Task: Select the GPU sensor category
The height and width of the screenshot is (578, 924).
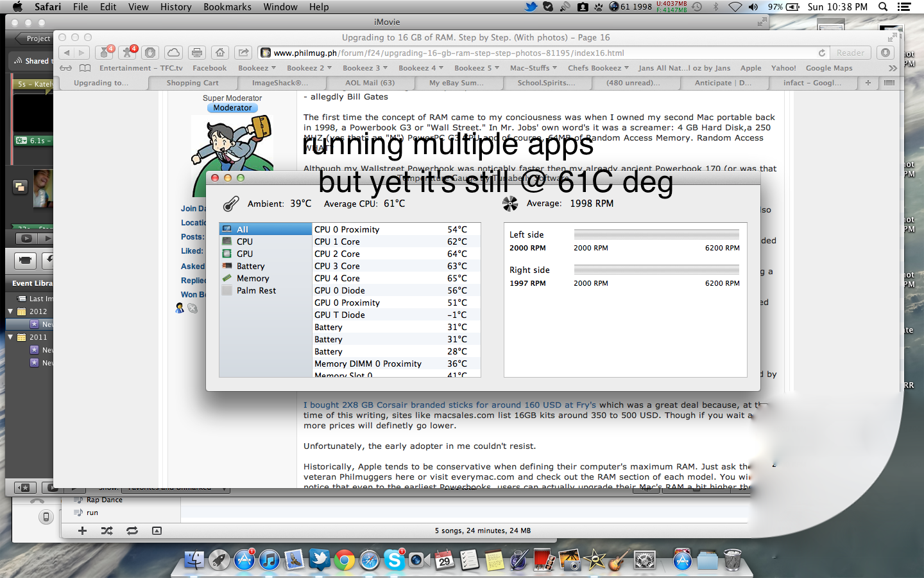Action: tap(265, 254)
